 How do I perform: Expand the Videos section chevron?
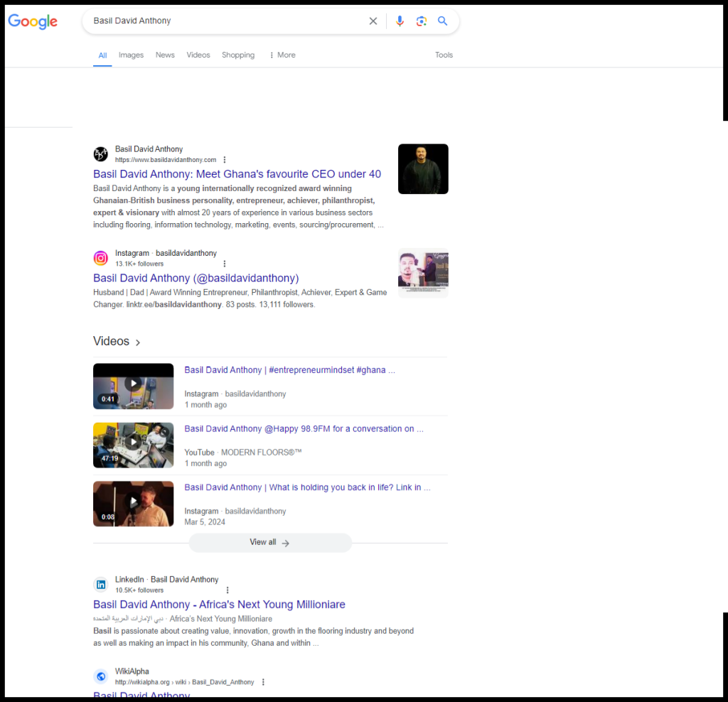click(x=138, y=342)
